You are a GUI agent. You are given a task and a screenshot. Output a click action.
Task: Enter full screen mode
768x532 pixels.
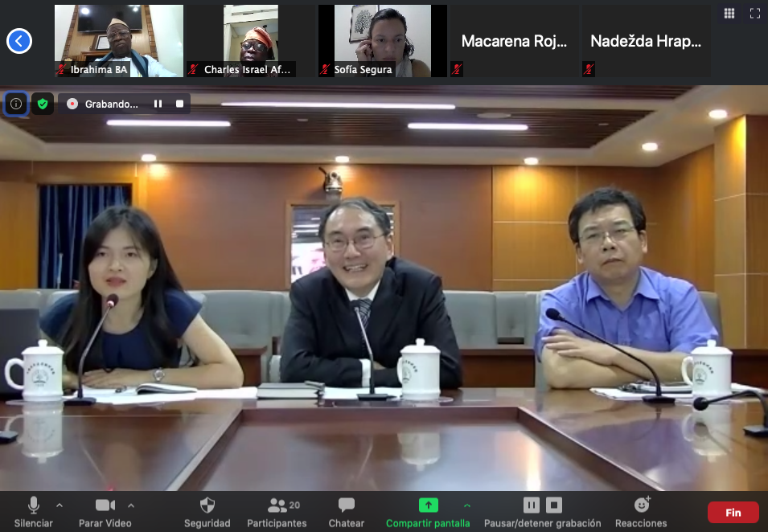pyautogui.click(x=755, y=13)
